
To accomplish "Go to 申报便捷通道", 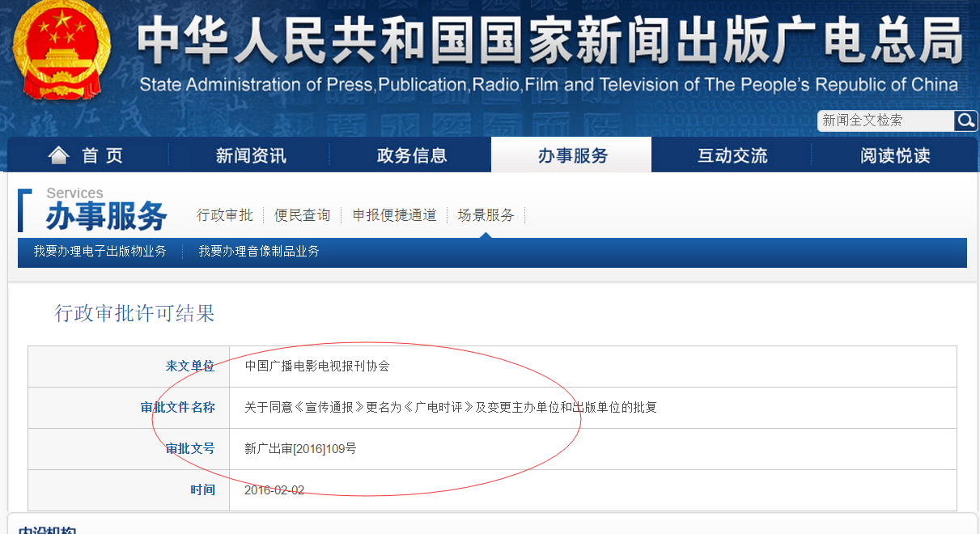I will tap(394, 215).
